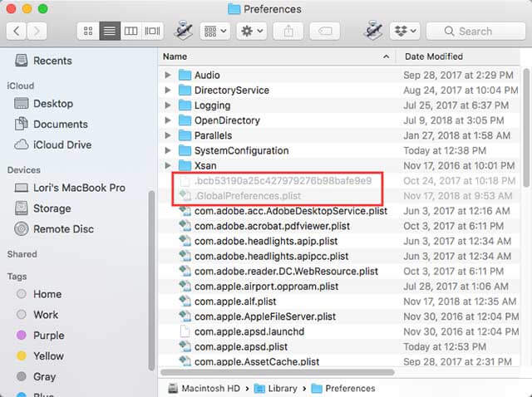This screenshot has height=397, width=532.
Task: Click the Share button
Action: (x=288, y=32)
